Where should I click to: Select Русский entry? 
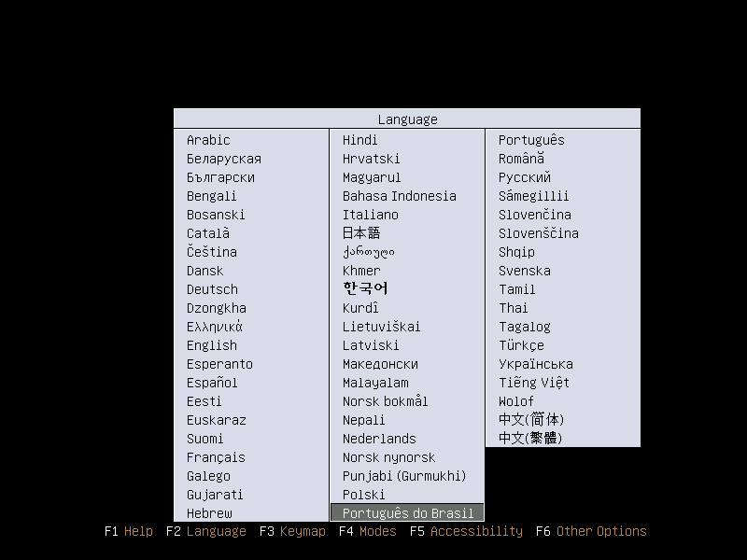point(525,177)
